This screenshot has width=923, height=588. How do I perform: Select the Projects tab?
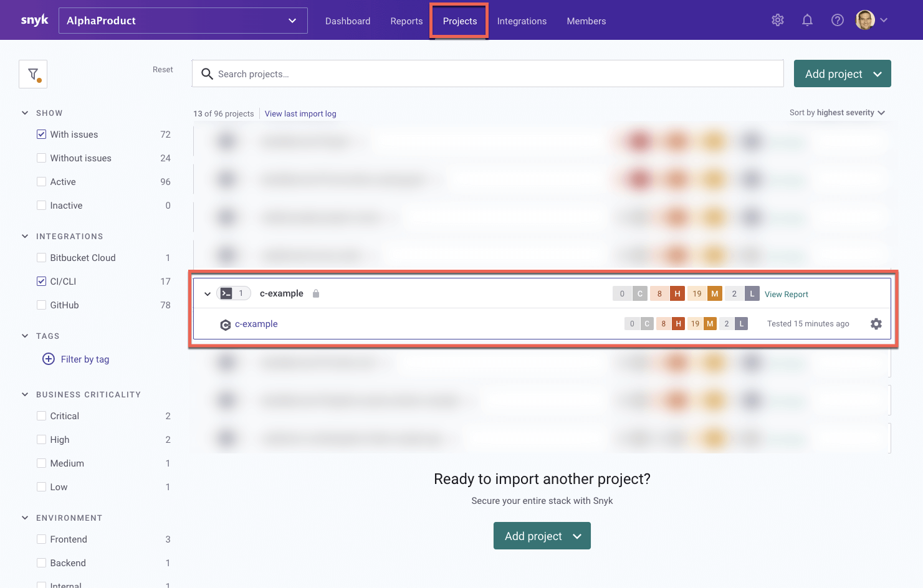[460, 21]
